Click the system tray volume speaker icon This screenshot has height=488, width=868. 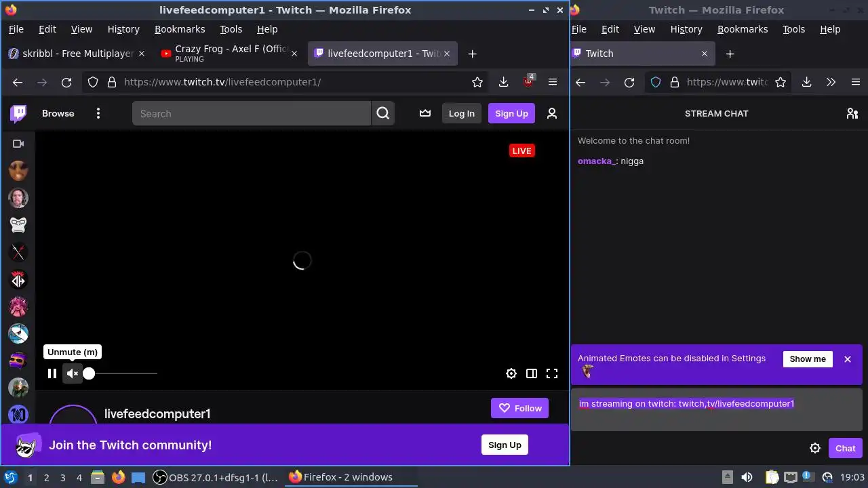pos(747,477)
